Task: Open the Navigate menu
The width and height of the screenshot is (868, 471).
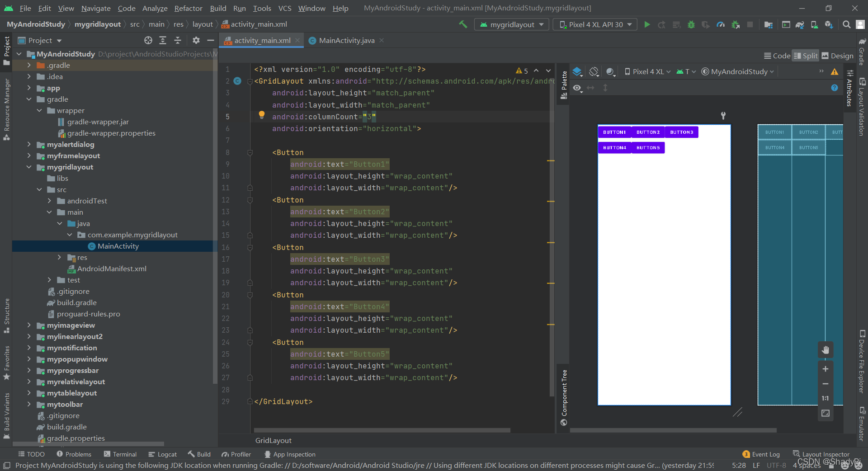Action: coord(96,8)
